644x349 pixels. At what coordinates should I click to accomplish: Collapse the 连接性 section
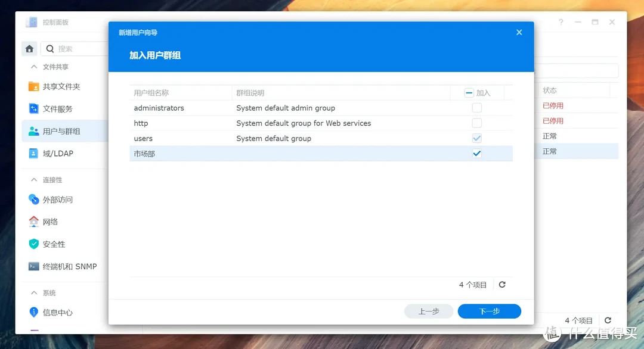[x=32, y=180]
